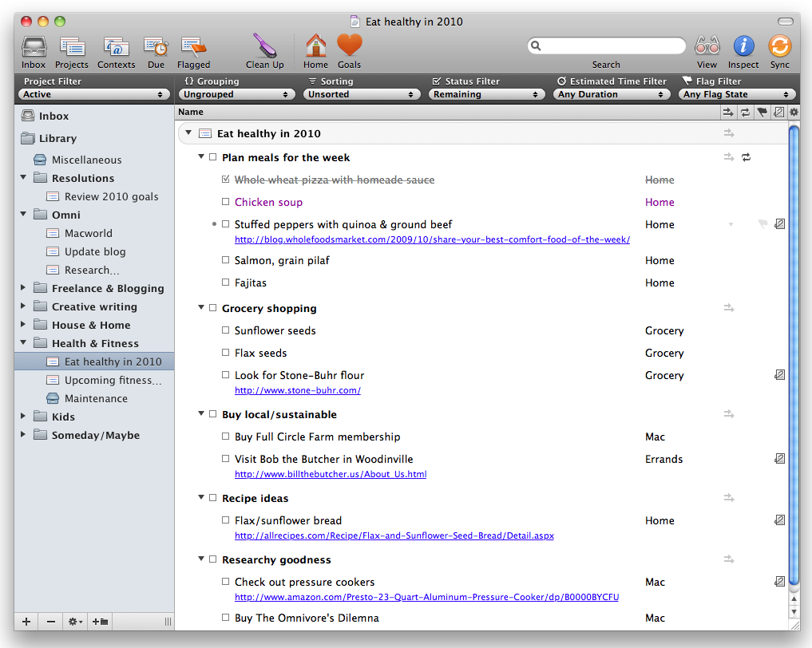This screenshot has width=812, height=648.
Task: Add new folder in sidebar
Action: click(x=100, y=622)
